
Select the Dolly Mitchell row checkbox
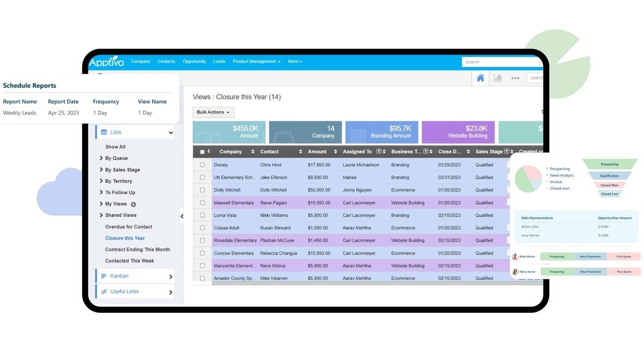coord(202,190)
